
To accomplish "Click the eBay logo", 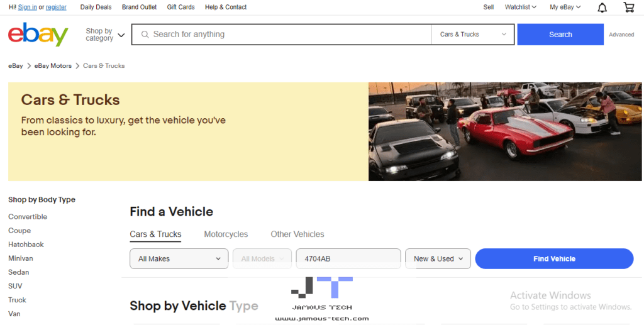I will pyautogui.click(x=38, y=35).
